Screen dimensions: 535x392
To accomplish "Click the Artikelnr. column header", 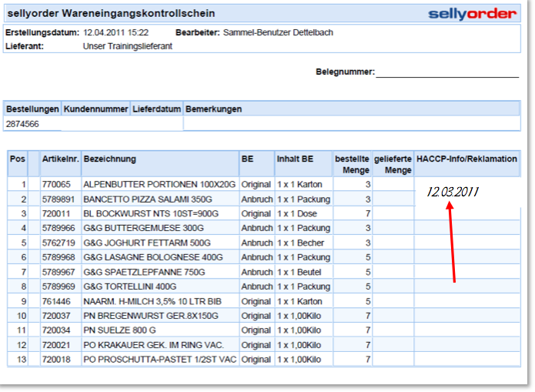I will [x=61, y=159].
